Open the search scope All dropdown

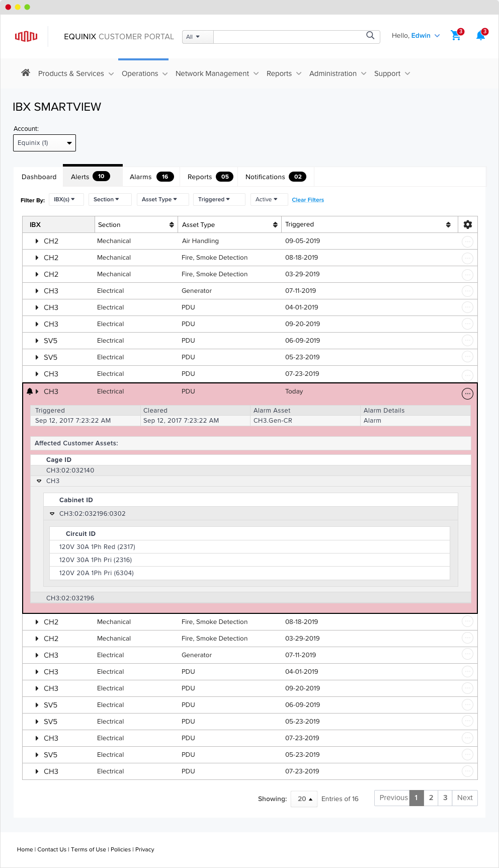pos(198,37)
